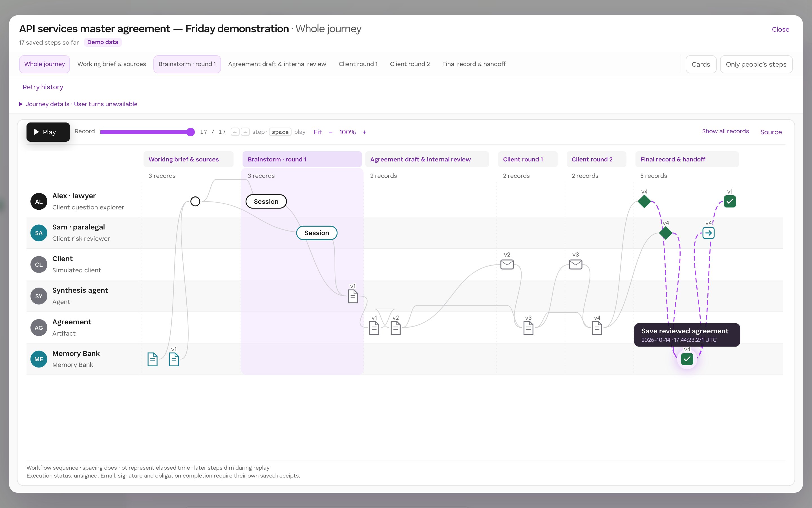Open Alex's Session pill node
This screenshot has height=508, width=812.
coord(266,201)
